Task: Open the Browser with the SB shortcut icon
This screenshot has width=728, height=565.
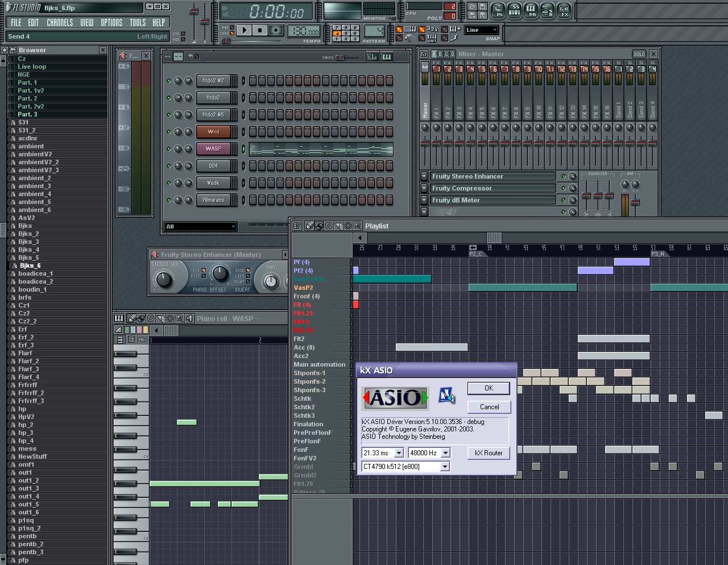Action: tap(547, 10)
